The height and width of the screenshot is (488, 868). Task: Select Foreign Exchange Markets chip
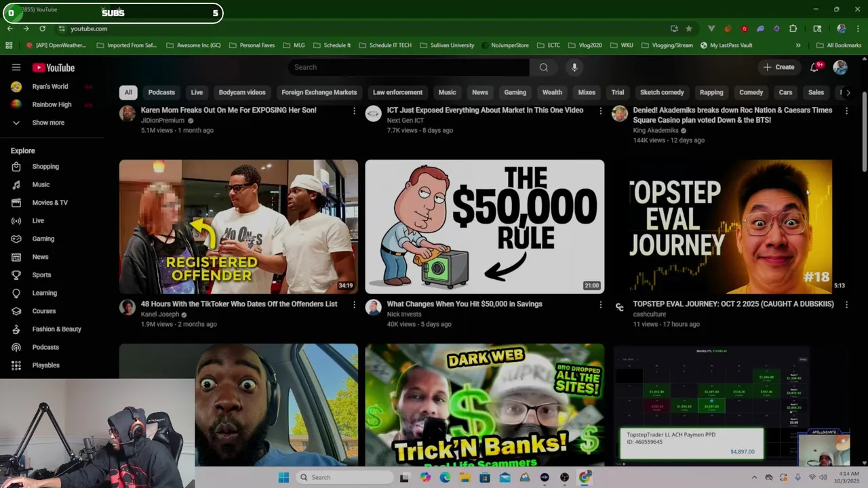(x=319, y=92)
